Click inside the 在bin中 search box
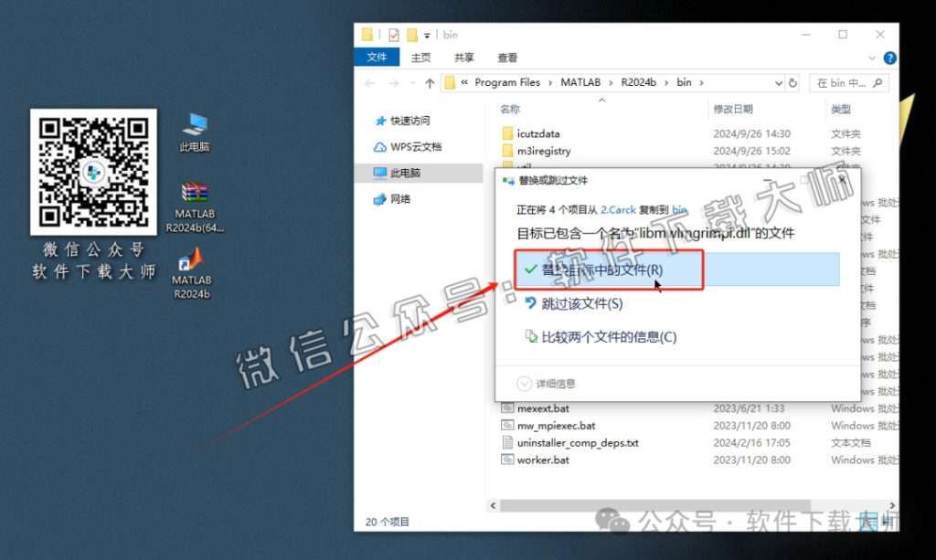The height and width of the screenshot is (560, 936). 848,82
